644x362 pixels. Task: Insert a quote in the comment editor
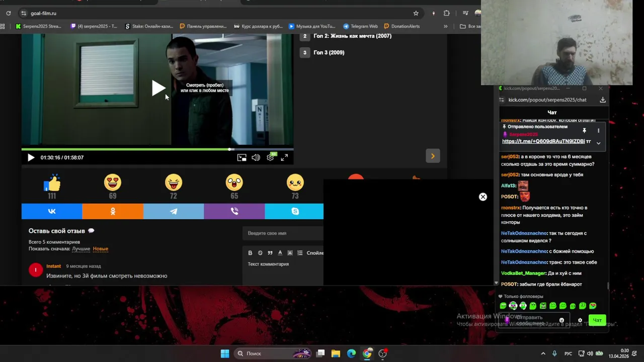[x=270, y=253]
